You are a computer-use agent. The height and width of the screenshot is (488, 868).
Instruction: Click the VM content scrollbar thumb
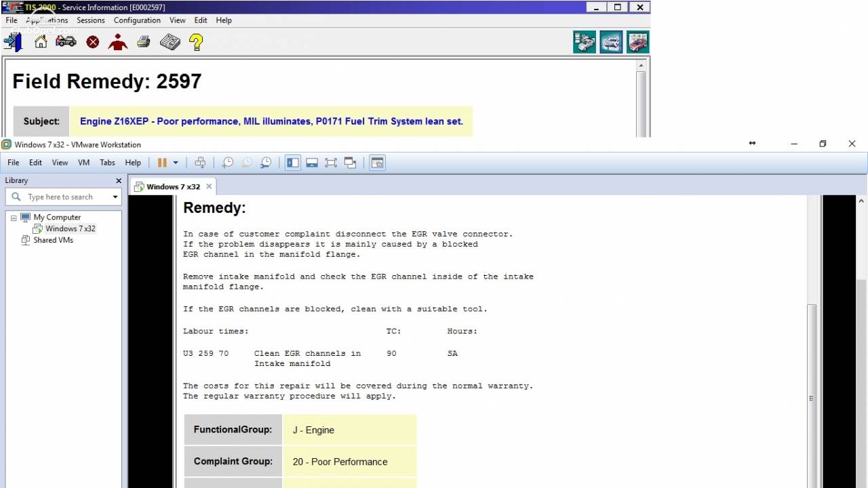(811, 398)
